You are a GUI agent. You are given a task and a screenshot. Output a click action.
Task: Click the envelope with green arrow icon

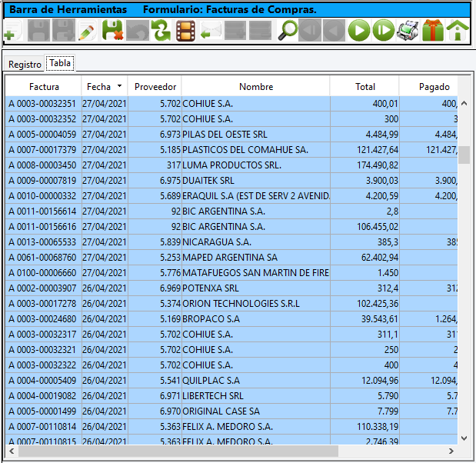coord(211,30)
